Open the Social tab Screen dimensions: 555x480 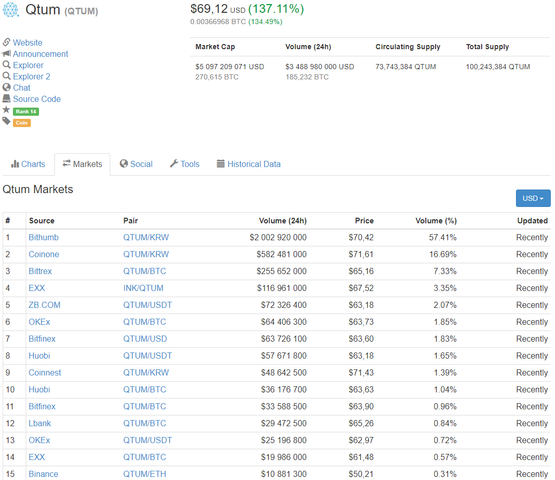(x=136, y=164)
